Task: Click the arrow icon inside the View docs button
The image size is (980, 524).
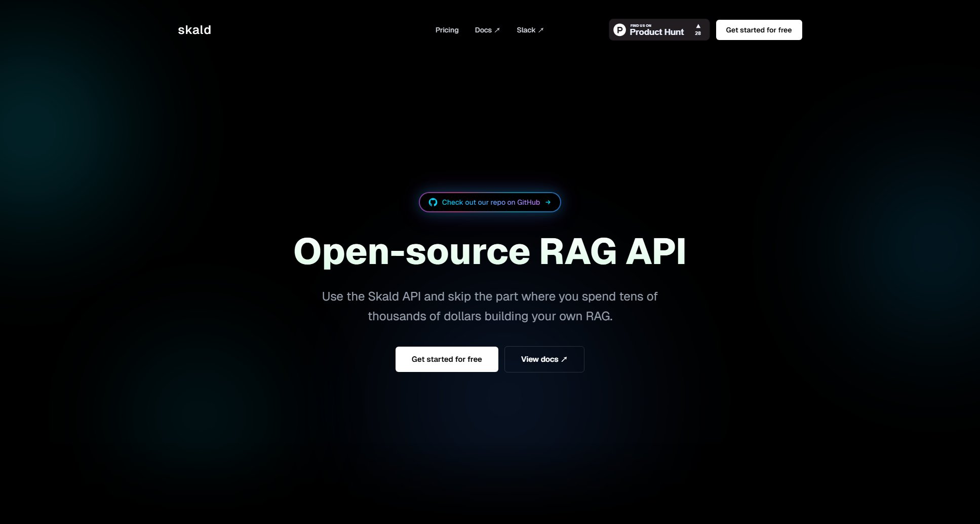Action: tap(564, 359)
